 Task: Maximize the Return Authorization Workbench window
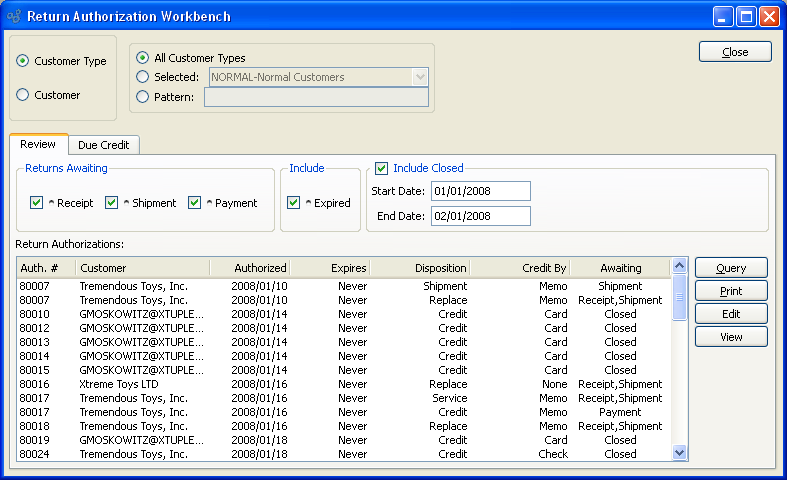[x=746, y=16]
